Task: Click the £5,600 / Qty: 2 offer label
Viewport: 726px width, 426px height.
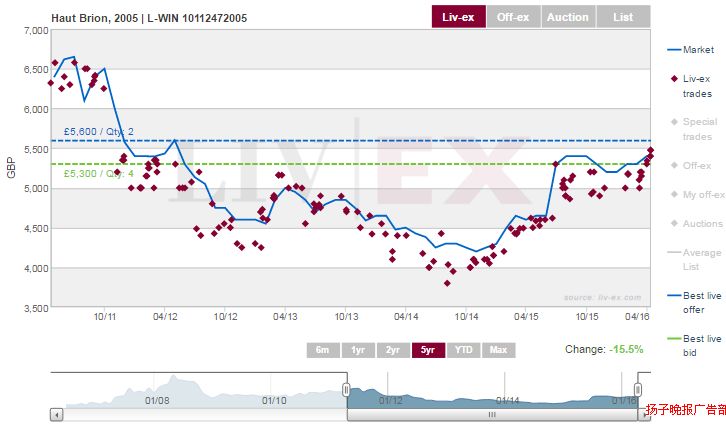Action: [x=99, y=132]
